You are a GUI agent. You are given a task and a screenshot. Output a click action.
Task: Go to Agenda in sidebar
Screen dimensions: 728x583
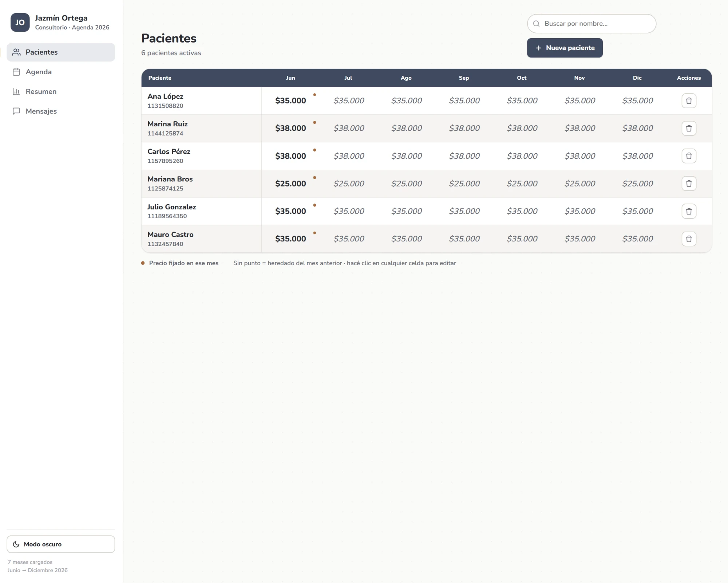tap(61, 72)
